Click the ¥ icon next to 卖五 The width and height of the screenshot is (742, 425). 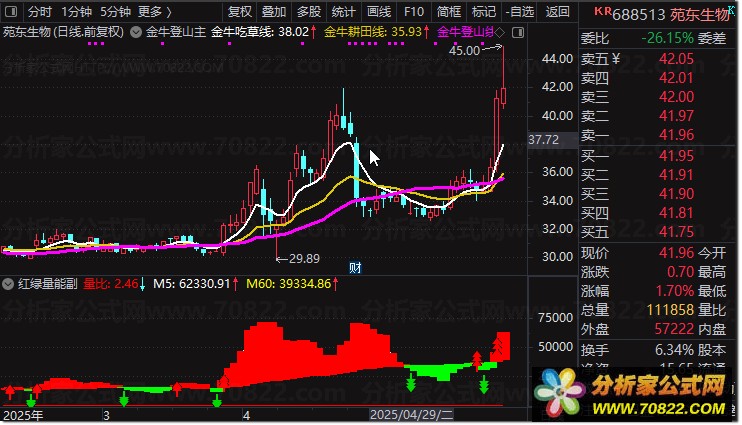click(616, 59)
